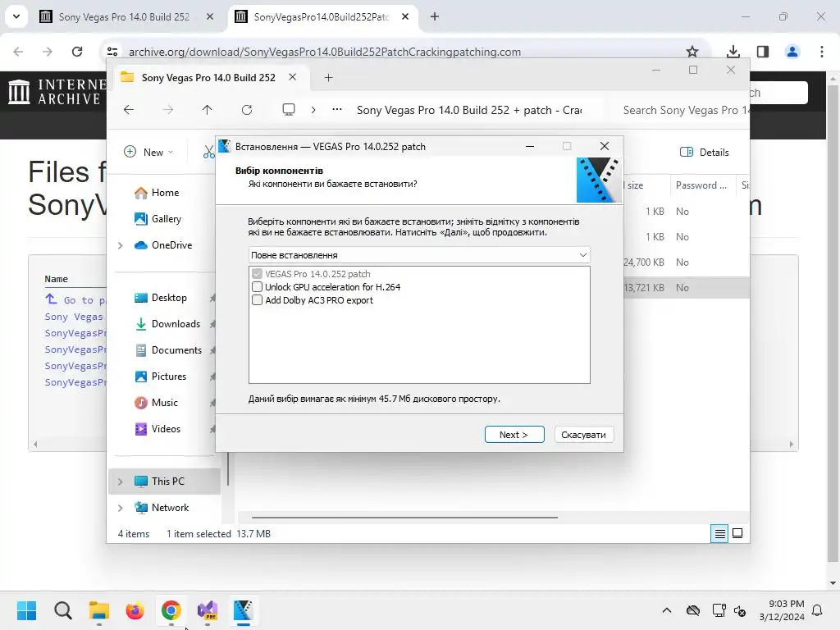Cancel the installer with Скасувати
The image size is (840, 630).
[583, 435]
